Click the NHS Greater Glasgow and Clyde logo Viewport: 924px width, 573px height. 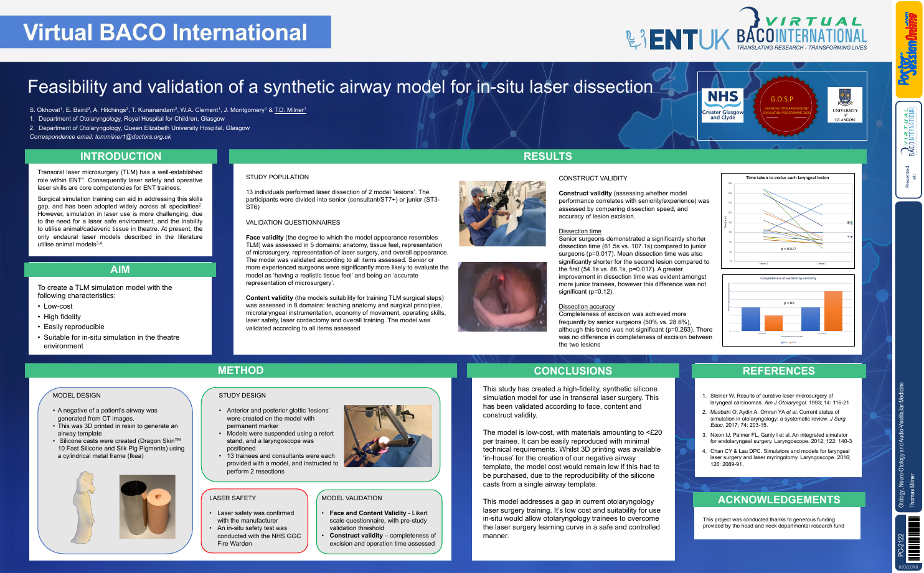point(722,105)
